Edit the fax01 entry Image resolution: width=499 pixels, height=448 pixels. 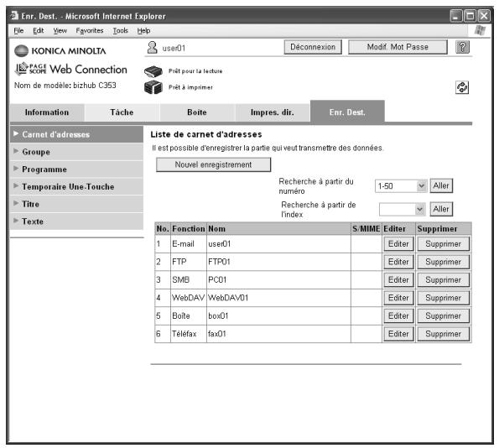coord(398,334)
